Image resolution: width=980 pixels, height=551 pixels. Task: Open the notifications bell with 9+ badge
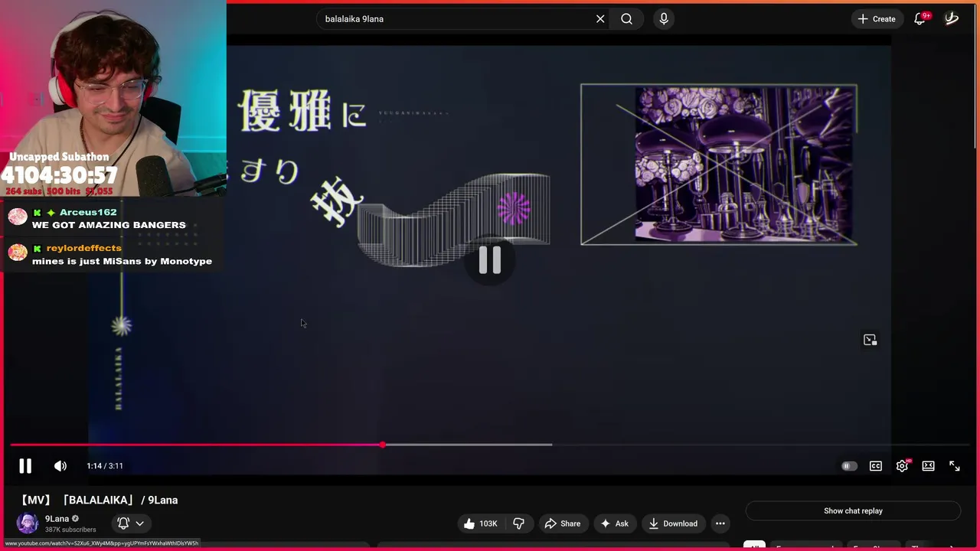[x=921, y=19]
